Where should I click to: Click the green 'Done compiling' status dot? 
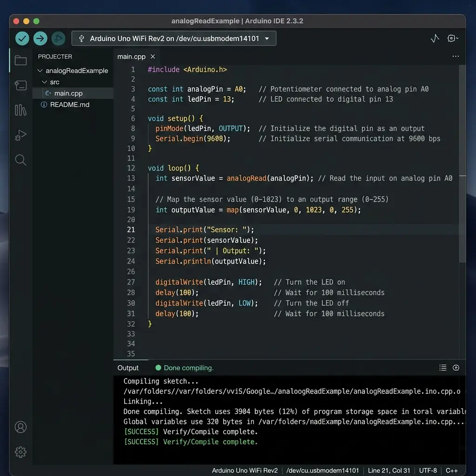(x=158, y=368)
